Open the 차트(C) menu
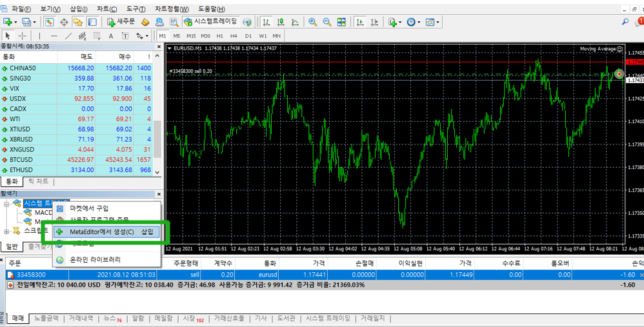The image size is (644, 327). [106, 9]
